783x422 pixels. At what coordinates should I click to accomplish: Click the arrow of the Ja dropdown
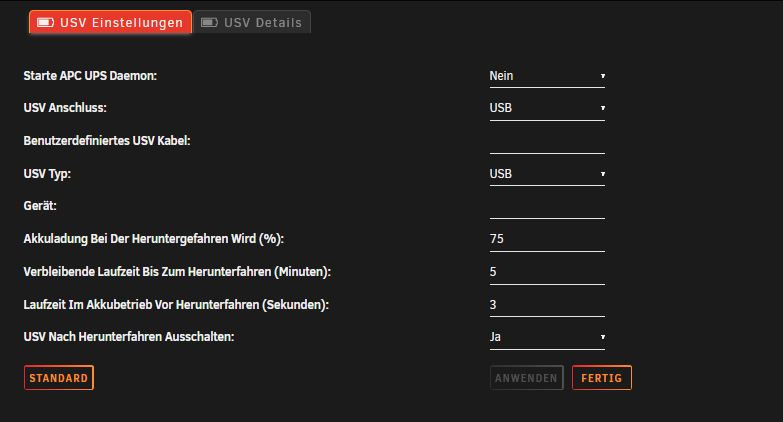pyautogui.click(x=603, y=337)
